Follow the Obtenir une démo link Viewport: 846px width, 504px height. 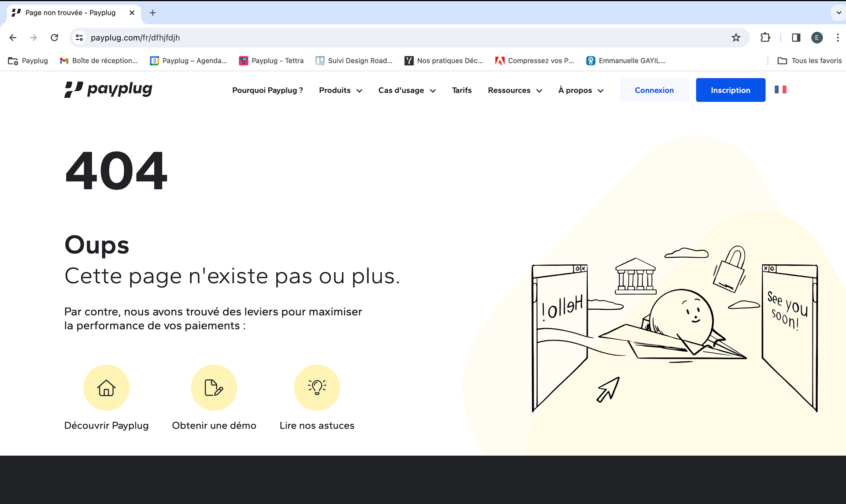[214, 426]
